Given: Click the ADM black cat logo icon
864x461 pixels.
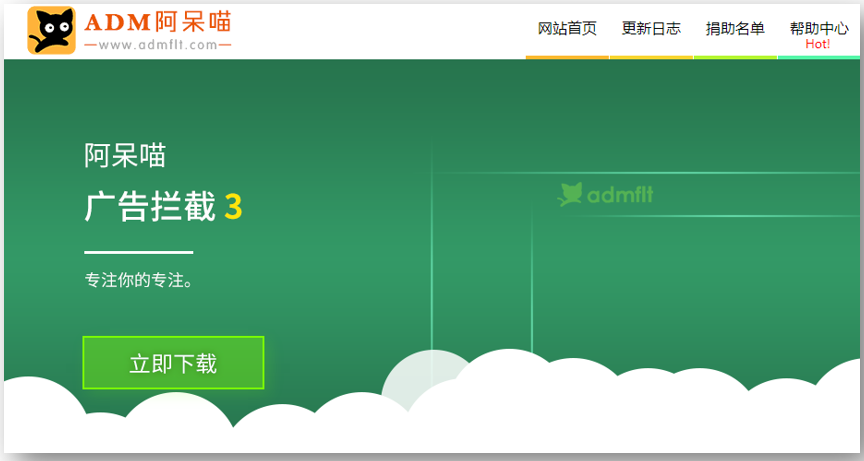Looking at the screenshot, I should pyautogui.click(x=52, y=30).
